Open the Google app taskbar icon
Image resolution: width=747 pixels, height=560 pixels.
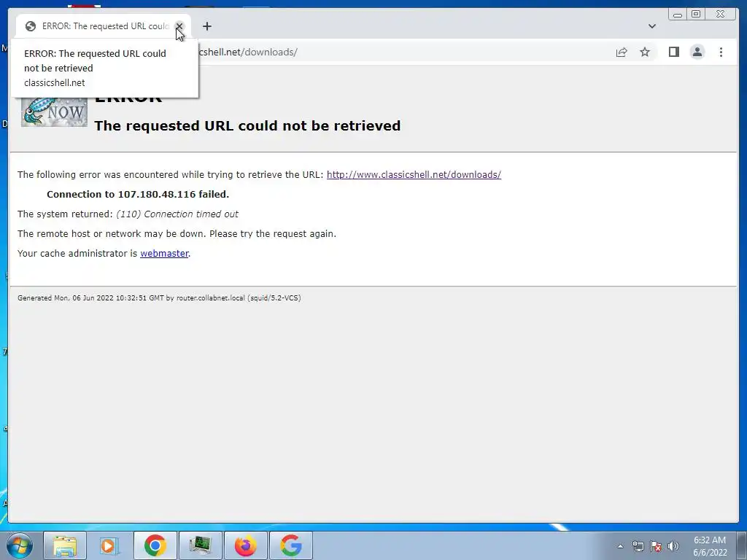(x=291, y=545)
